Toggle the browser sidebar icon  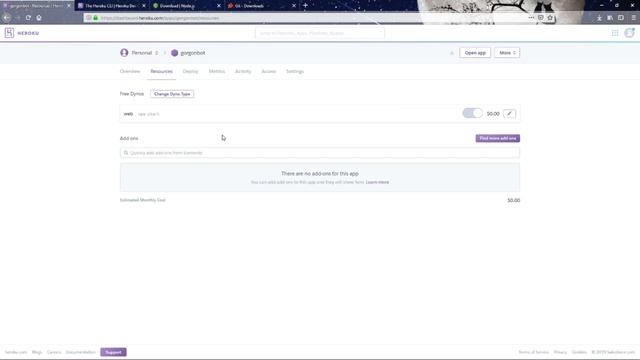tap(621, 18)
